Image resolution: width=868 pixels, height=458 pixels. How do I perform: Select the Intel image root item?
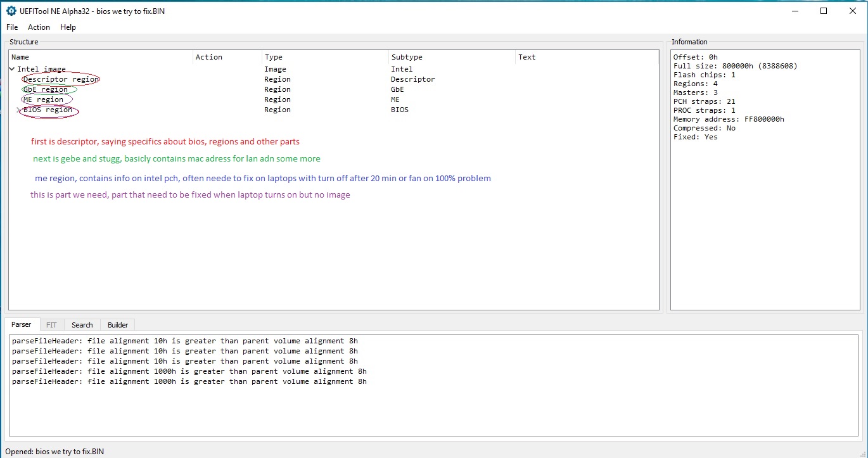click(41, 69)
